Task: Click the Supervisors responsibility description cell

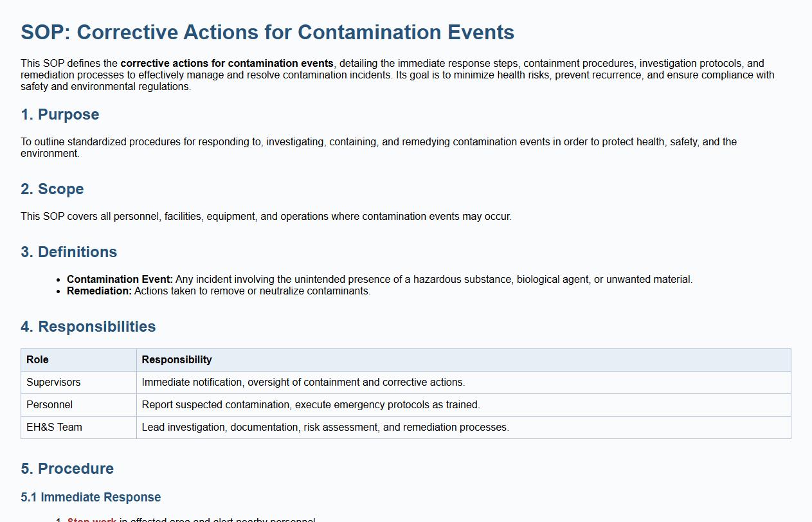Action: [303, 382]
